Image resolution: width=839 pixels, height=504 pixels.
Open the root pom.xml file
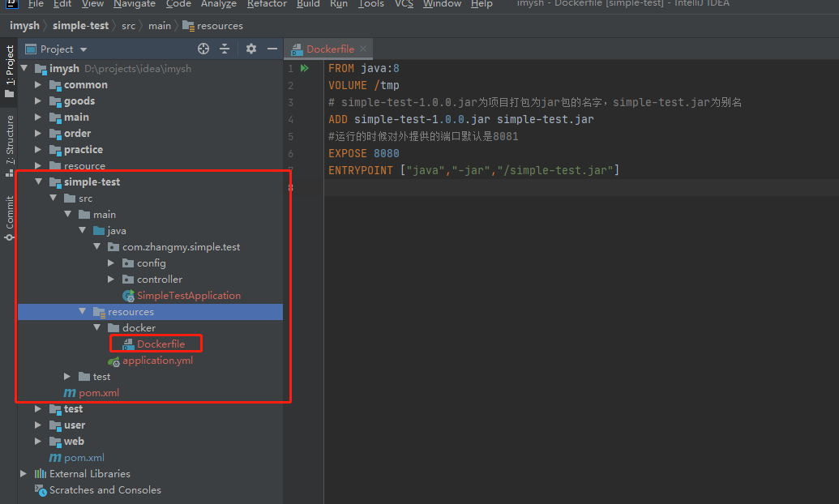84,458
